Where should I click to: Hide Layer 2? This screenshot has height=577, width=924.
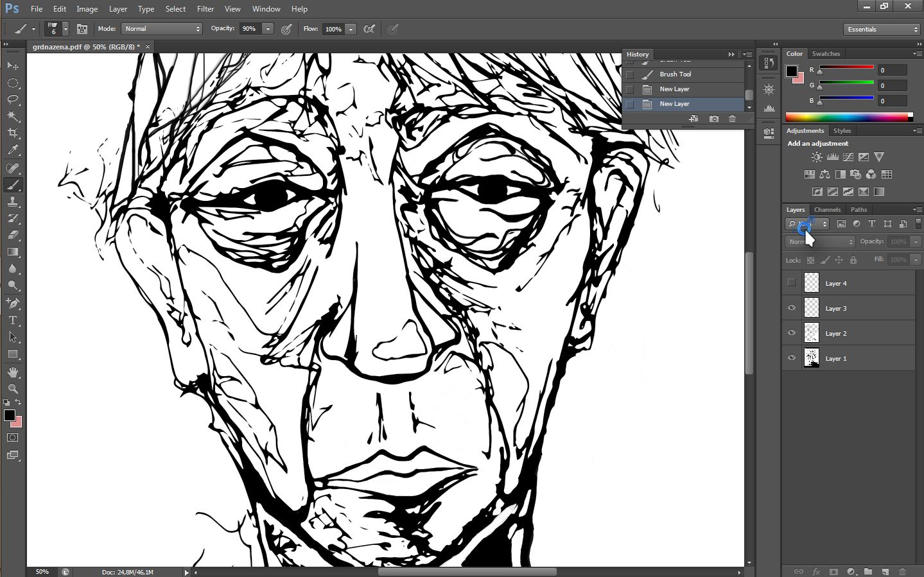coord(792,333)
